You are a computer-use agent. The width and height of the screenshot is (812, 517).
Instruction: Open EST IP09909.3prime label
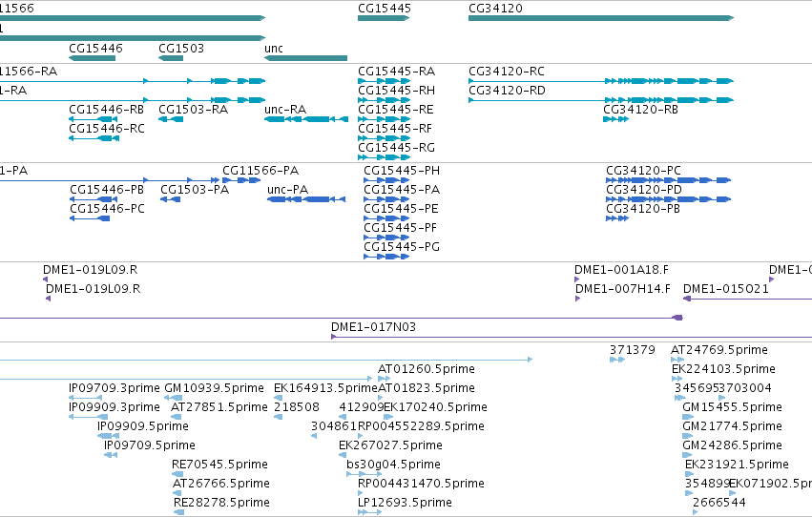click(x=114, y=408)
